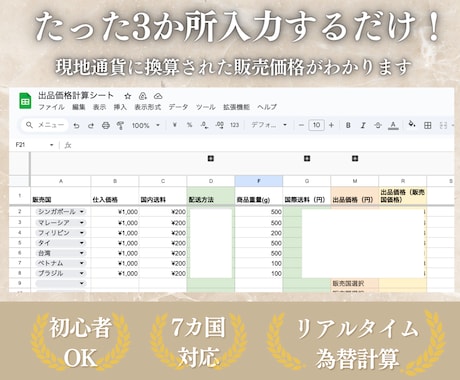Select the 国内送料 header cell

[163, 196]
